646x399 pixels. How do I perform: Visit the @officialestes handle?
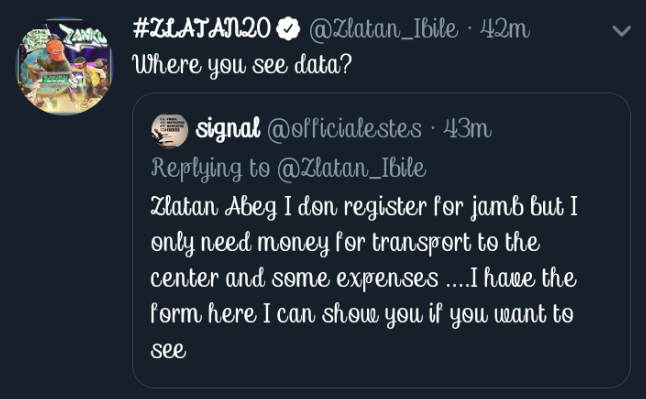[x=344, y=129]
